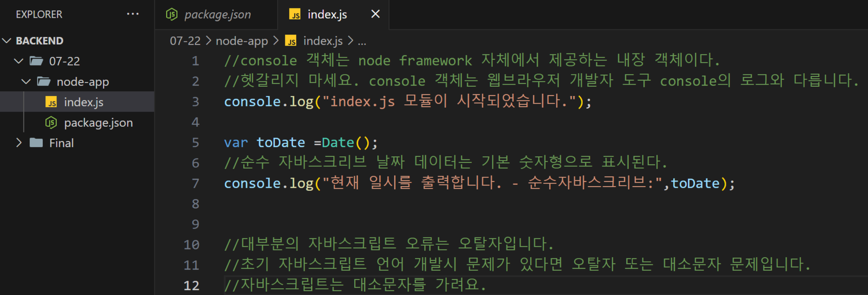The height and width of the screenshot is (295, 868).
Task: Click 'Date' function call on line 5
Action: [338, 143]
